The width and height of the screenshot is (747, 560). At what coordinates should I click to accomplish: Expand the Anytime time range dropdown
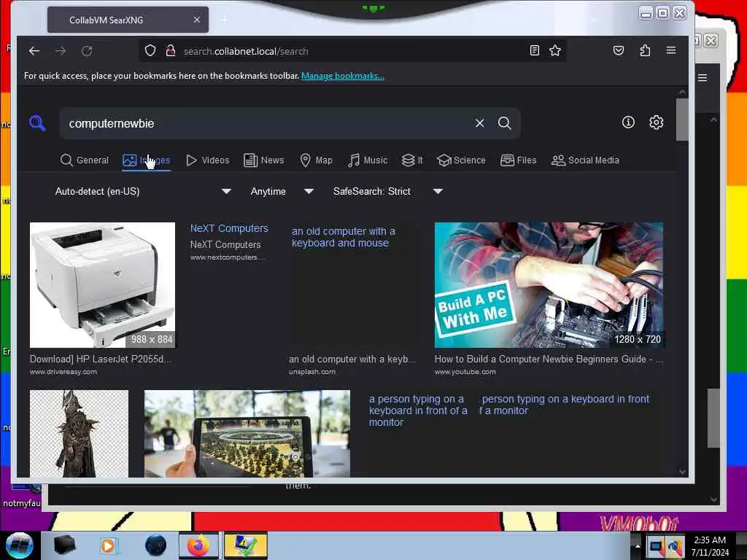point(282,192)
